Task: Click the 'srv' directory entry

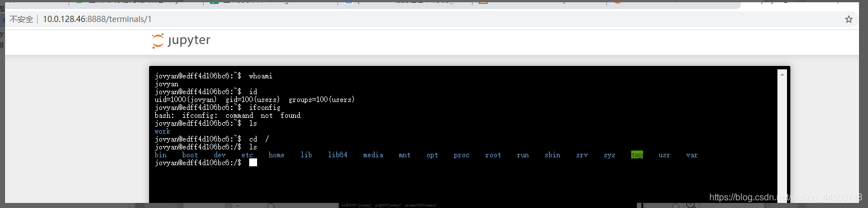Action: (x=582, y=155)
